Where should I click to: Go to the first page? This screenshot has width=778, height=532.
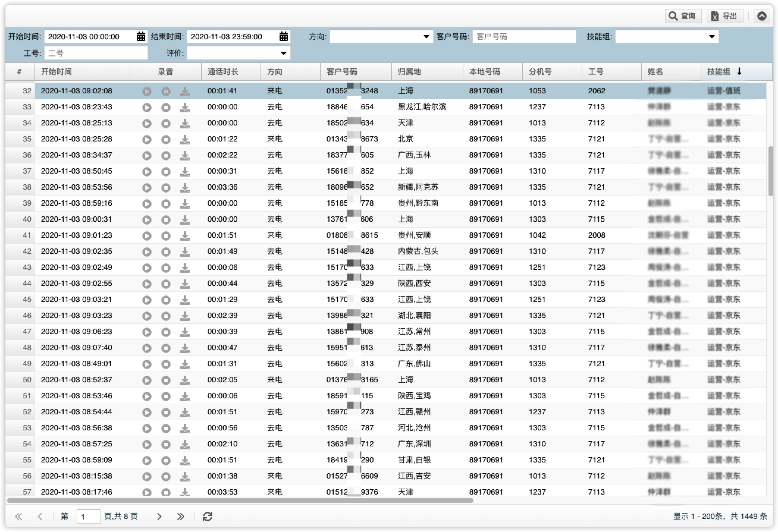click(18, 517)
